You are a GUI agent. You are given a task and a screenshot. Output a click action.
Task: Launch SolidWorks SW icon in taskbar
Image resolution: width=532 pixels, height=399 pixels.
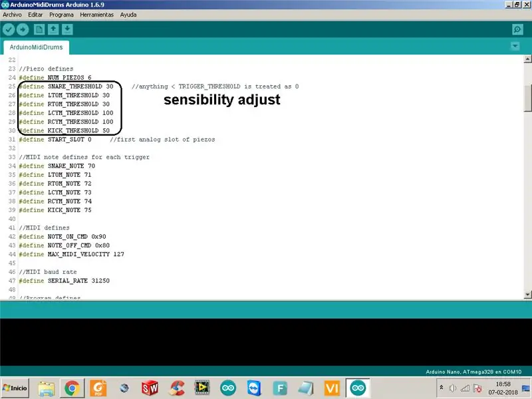pyautogui.click(x=150, y=388)
